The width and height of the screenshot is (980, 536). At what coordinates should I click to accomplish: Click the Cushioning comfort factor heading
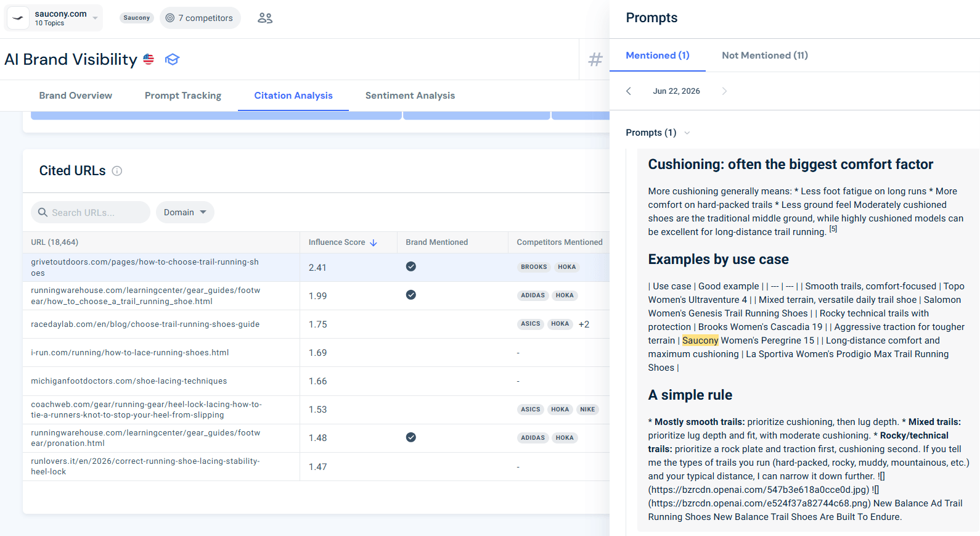point(790,164)
